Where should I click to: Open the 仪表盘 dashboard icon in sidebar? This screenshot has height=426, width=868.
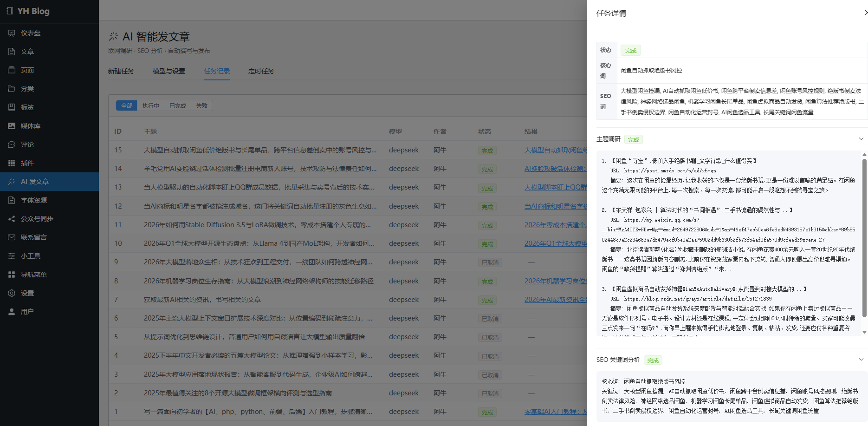tap(12, 33)
